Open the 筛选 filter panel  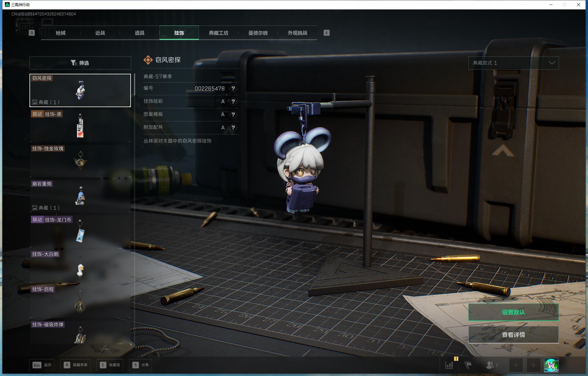tap(80, 63)
